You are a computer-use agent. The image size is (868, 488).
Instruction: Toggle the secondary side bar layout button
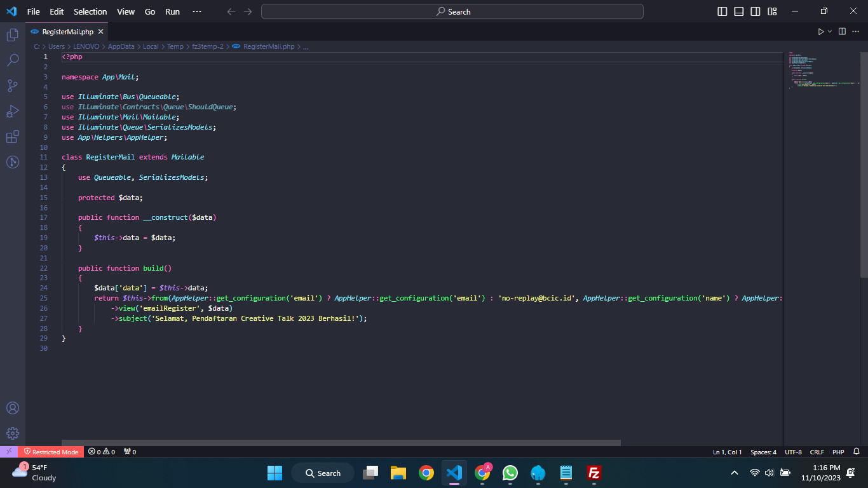756,11
